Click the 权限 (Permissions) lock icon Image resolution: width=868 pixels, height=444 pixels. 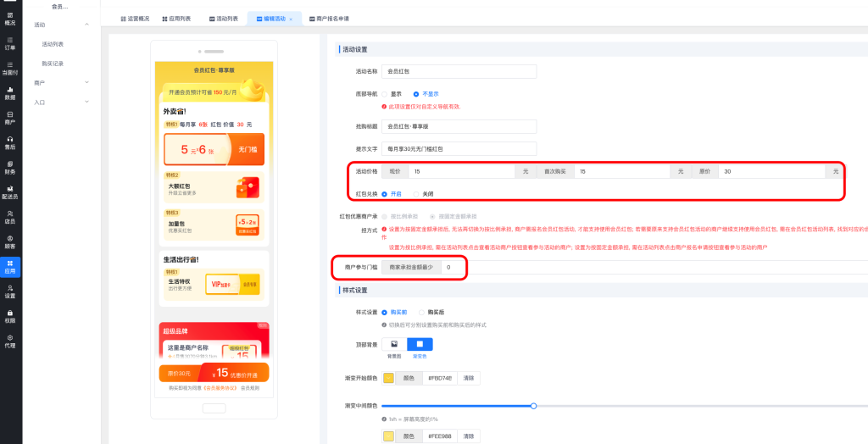tap(10, 316)
